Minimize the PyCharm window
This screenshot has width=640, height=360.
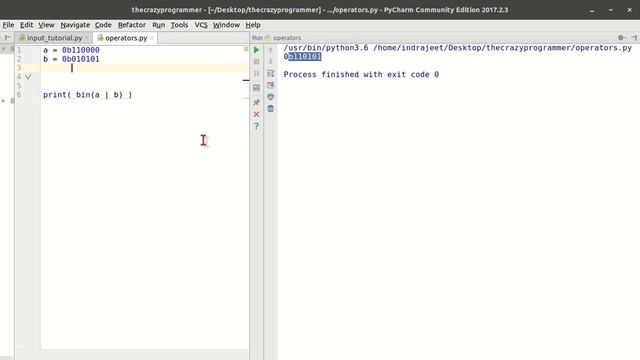592,10
